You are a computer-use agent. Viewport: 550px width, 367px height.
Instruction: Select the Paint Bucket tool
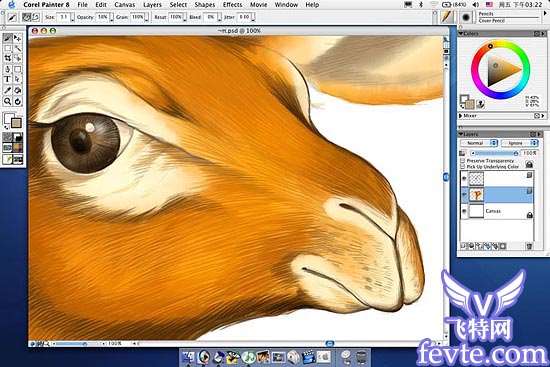pyautogui.click(x=17, y=91)
